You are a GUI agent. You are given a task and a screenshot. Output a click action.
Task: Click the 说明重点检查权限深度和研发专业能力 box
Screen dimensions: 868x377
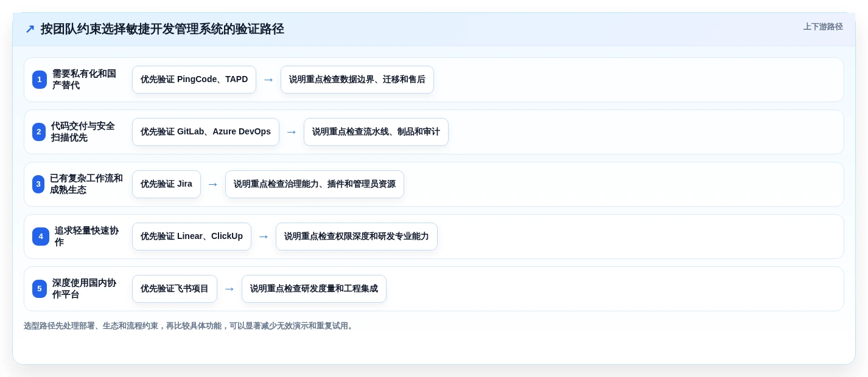(x=357, y=237)
